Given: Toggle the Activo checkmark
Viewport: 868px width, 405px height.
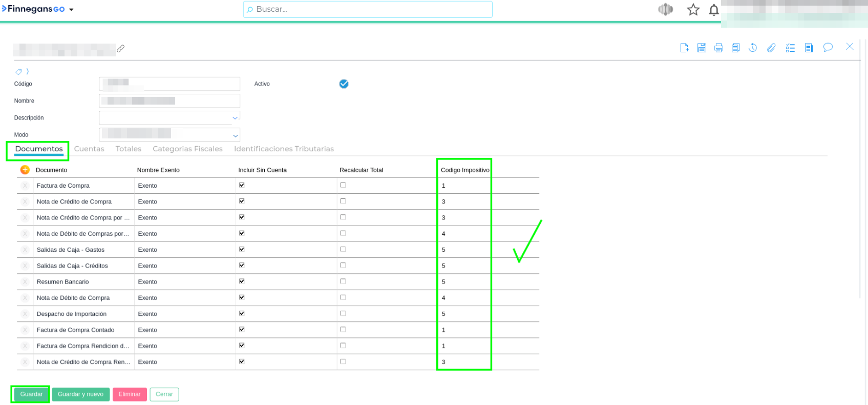Looking at the screenshot, I should tap(344, 84).
